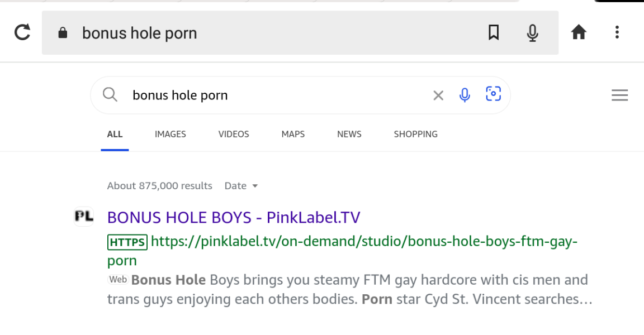
Task: Tap the magnifier search icon in search box
Action: pyautogui.click(x=110, y=95)
